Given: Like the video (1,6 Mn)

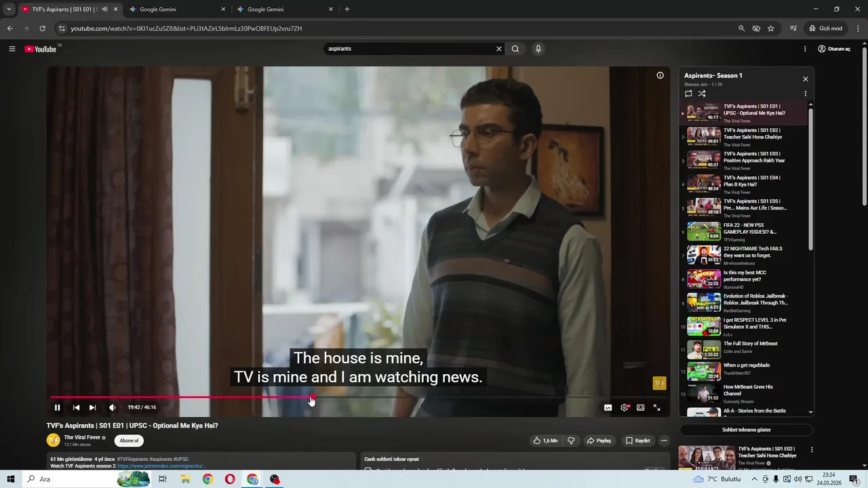Looking at the screenshot, I should tap(545, 441).
